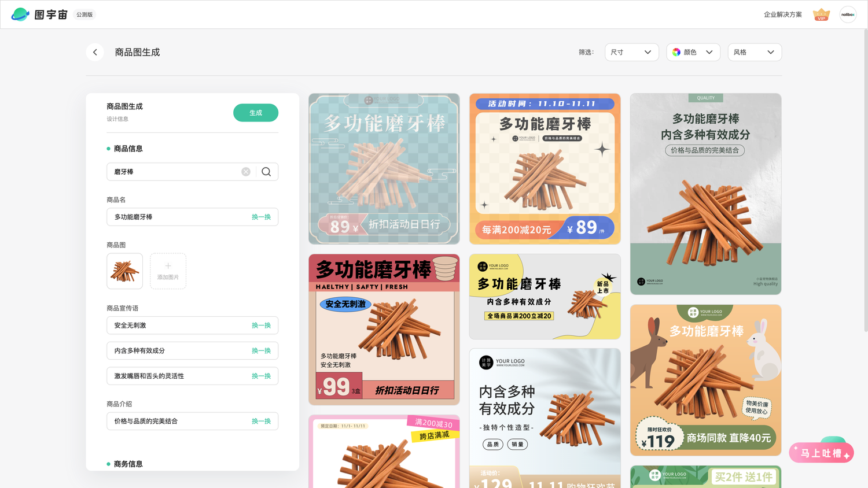Clear the 磨牙棒 search field
This screenshot has height=488, width=868.
click(x=246, y=172)
